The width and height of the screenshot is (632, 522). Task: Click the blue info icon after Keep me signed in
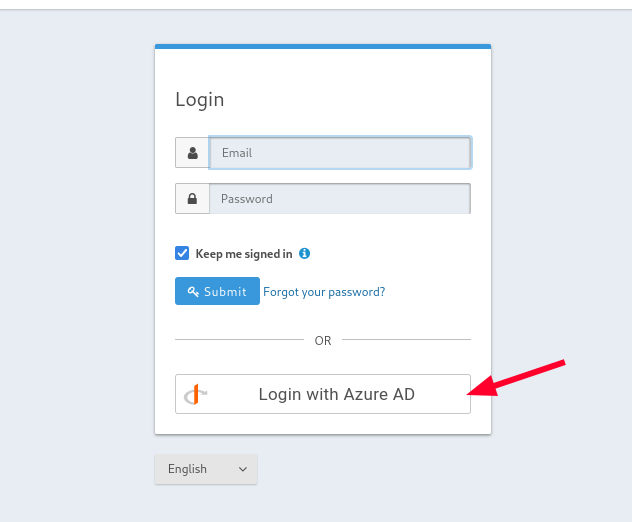coord(304,254)
